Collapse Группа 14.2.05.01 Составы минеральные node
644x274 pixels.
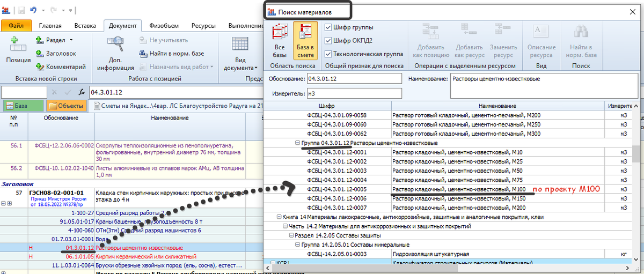pyautogui.click(x=298, y=245)
